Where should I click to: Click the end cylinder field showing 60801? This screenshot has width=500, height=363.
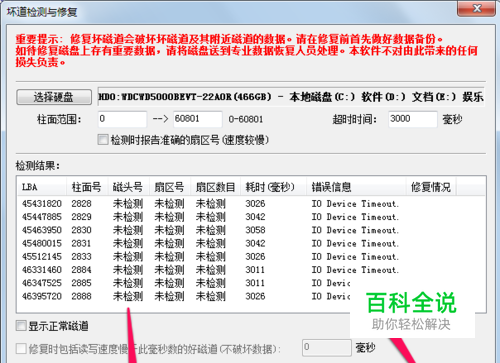[198, 119]
